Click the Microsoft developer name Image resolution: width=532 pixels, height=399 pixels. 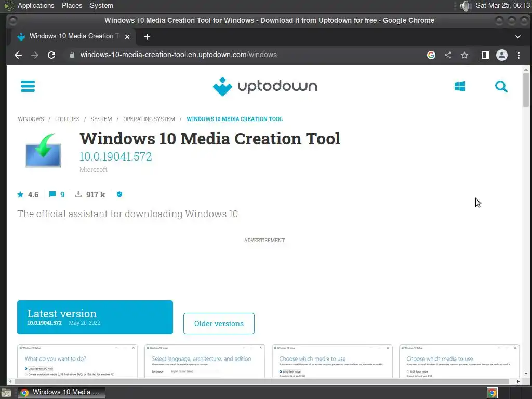tap(94, 170)
